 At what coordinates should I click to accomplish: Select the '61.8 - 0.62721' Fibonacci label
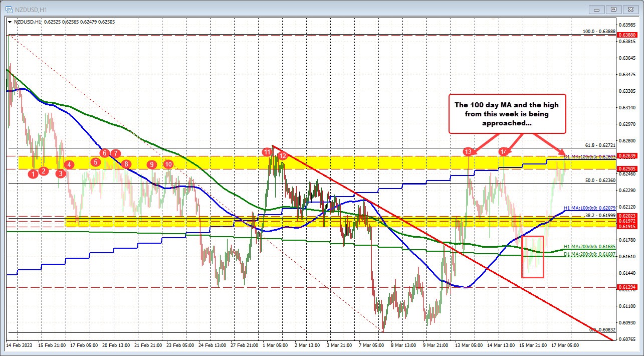coord(600,144)
